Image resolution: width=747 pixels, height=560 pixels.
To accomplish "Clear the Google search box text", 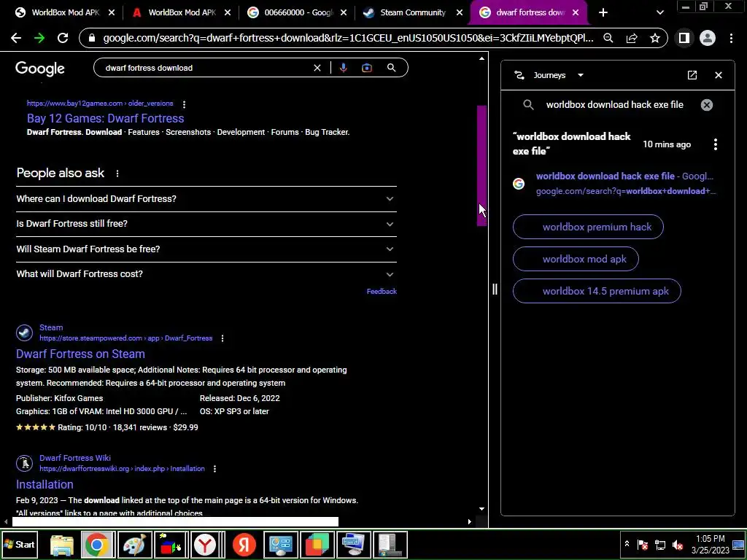I will point(317,68).
